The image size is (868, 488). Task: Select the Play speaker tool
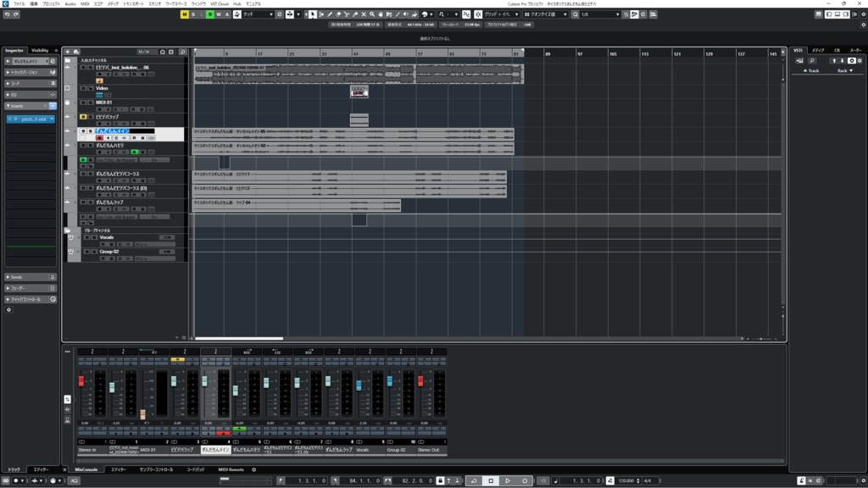pos(406,14)
